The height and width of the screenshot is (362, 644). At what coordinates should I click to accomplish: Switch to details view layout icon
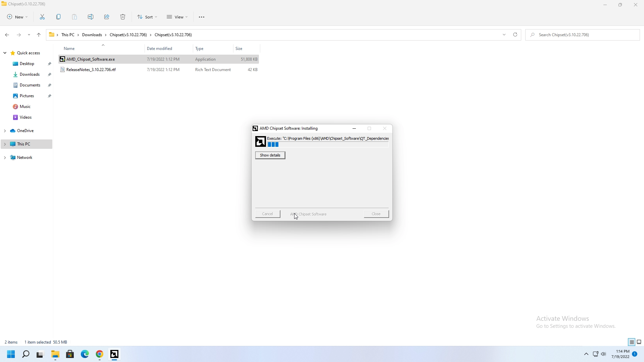click(x=632, y=342)
